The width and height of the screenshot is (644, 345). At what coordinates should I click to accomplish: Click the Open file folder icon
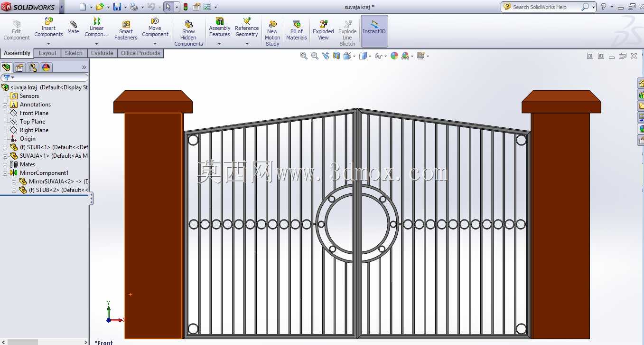(100, 7)
